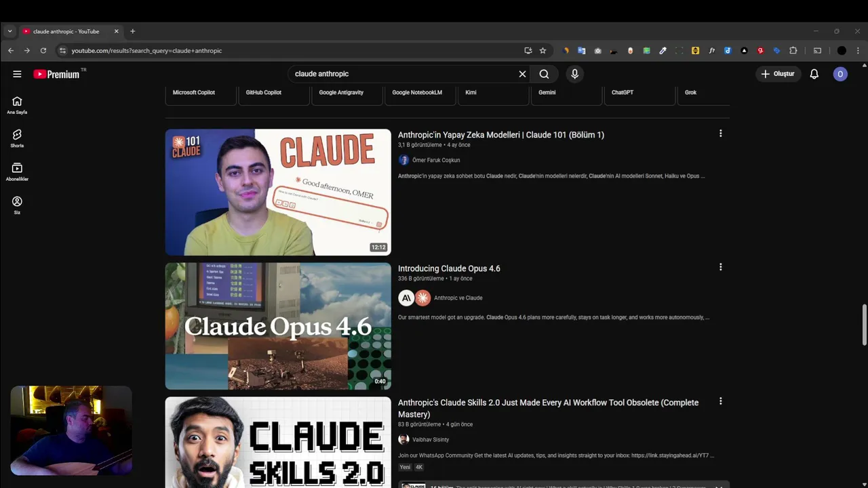Open the camera screenshot extension
This screenshot has width=868, height=488.
coord(597,50)
